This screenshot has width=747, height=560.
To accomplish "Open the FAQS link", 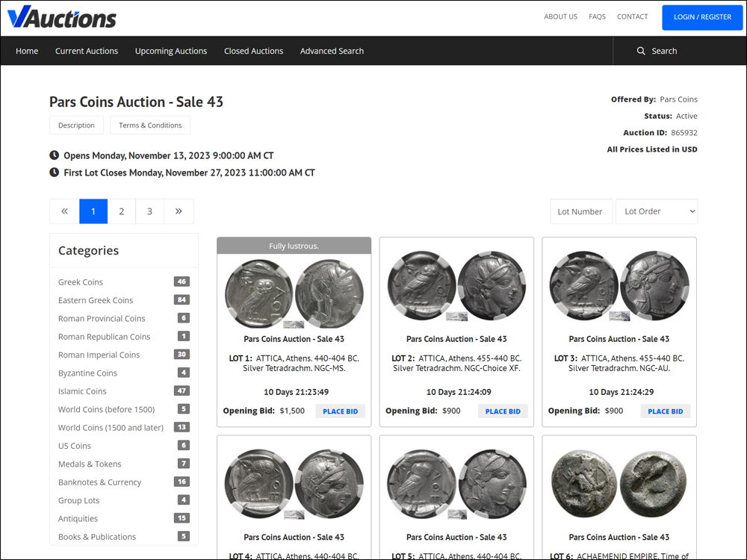I will click(x=597, y=16).
